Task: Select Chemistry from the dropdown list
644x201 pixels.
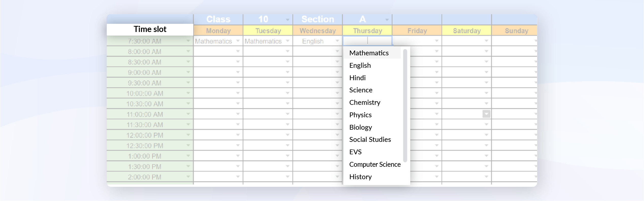Action: click(365, 103)
